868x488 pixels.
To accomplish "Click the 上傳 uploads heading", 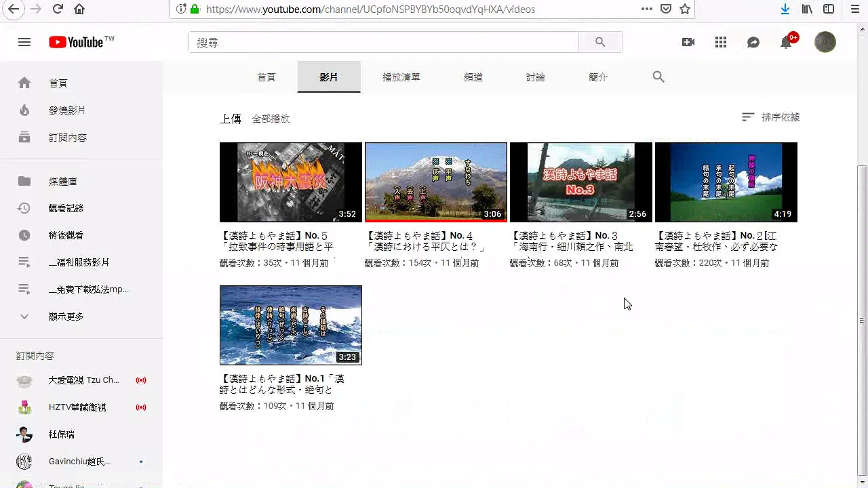I will 231,119.
